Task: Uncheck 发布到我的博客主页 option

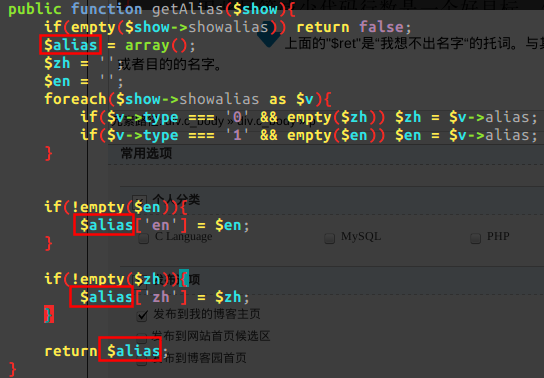Action: click(142, 316)
